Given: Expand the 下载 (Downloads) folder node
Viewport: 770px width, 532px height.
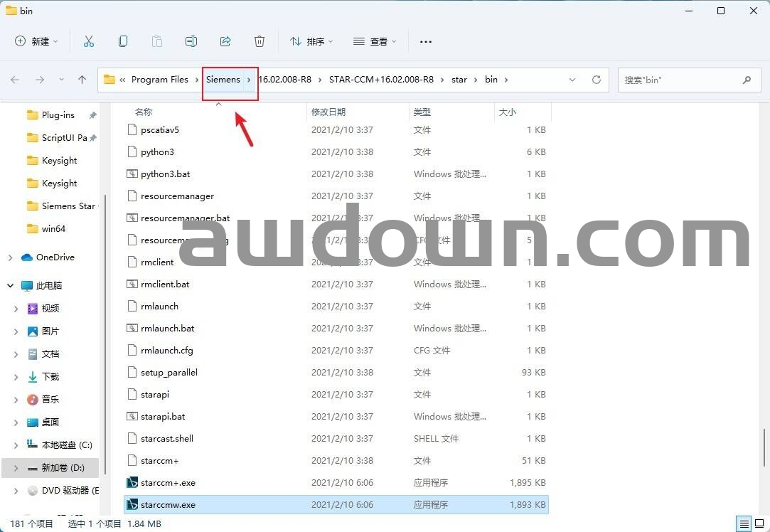Looking at the screenshot, I should (16, 377).
